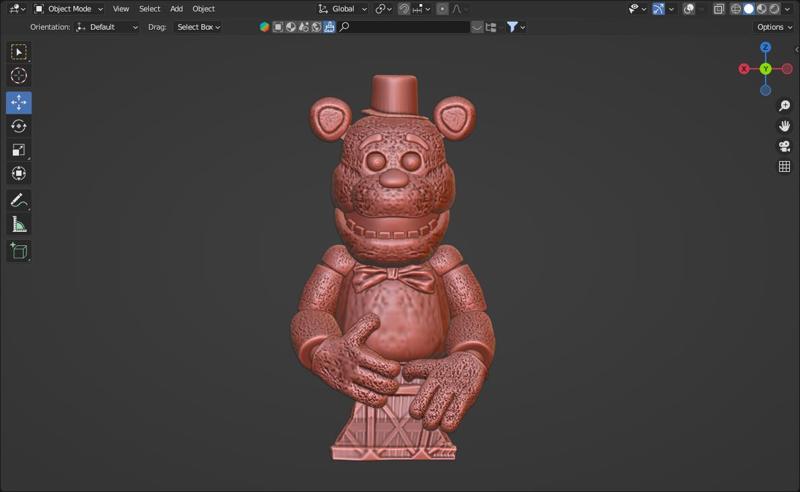Screen dimensions: 800x492
Task: Select the Move tool
Action: (19, 103)
